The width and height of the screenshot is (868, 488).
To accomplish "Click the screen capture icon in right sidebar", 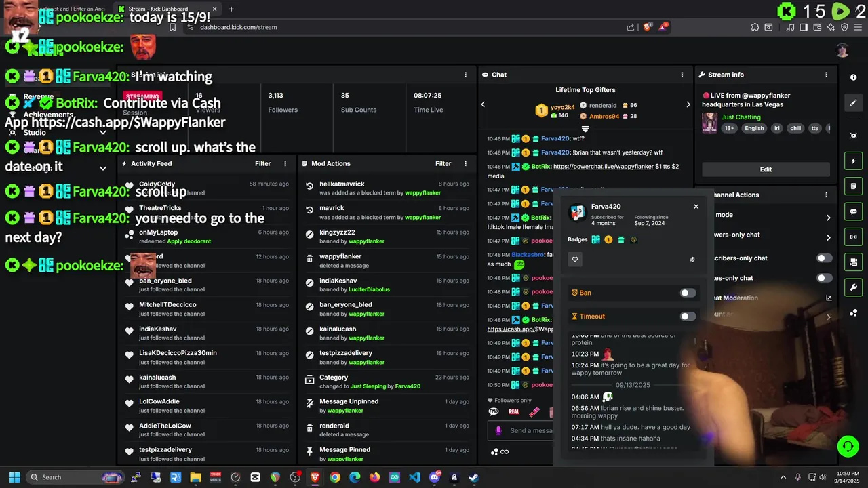I will click(853, 136).
